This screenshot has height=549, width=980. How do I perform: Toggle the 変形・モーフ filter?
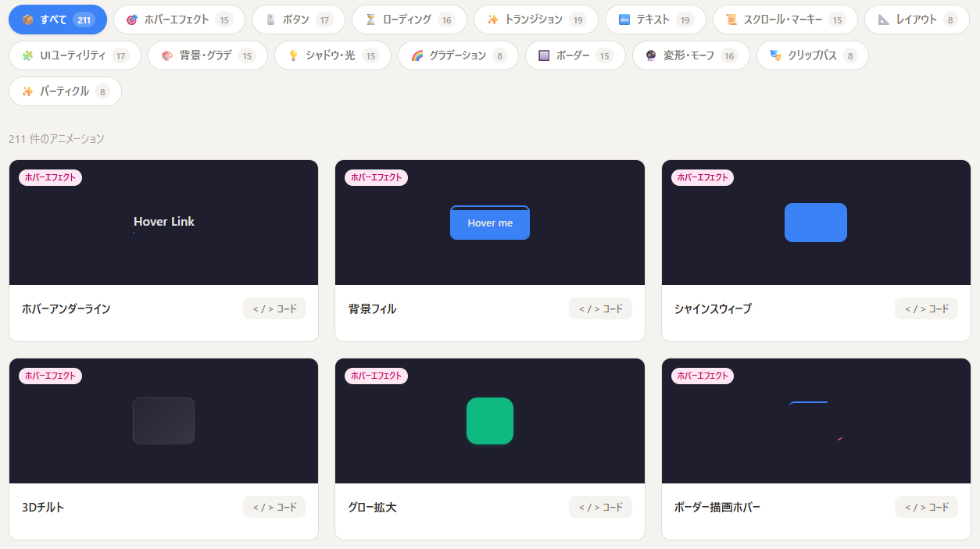coord(691,55)
